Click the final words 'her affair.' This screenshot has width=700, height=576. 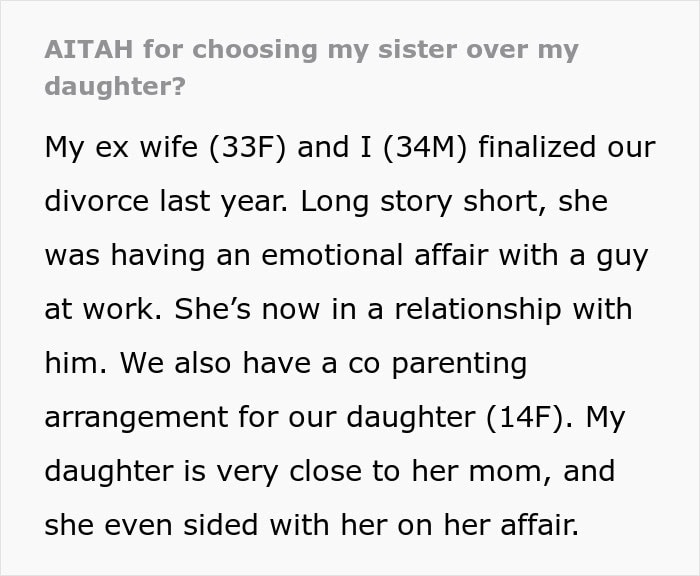pyautogui.click(x=510, y=525)
